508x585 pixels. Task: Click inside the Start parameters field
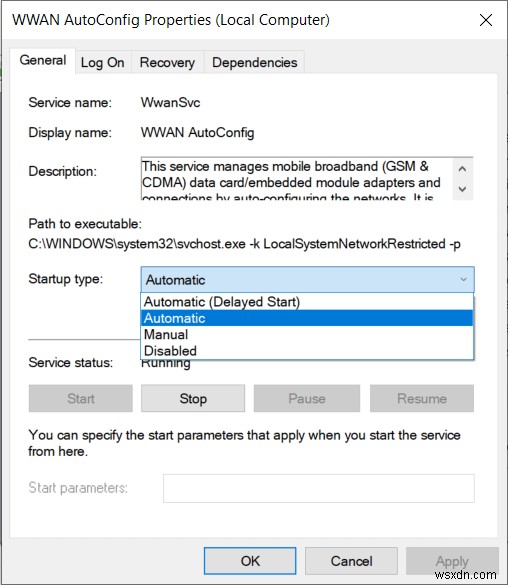coord(319,488)
